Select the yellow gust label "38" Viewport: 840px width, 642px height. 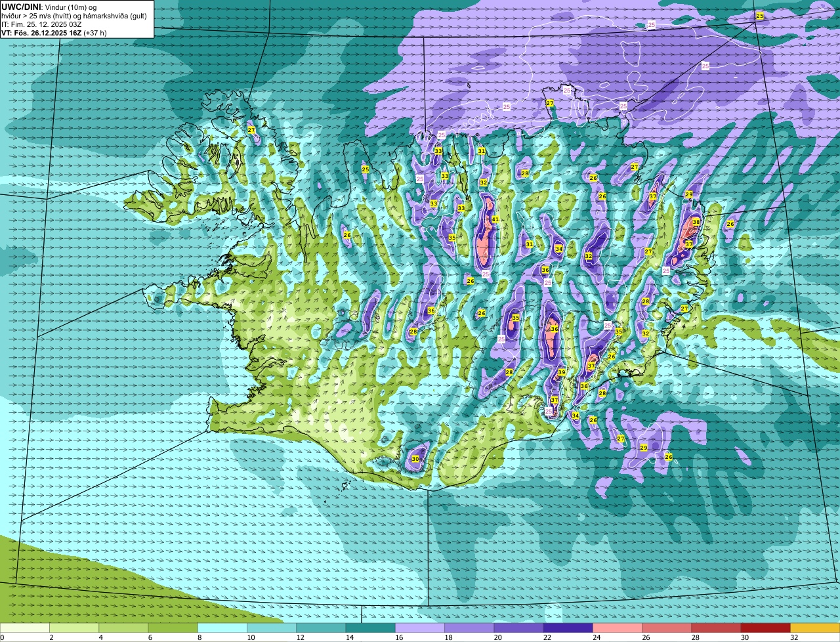[x=696, y=222]
